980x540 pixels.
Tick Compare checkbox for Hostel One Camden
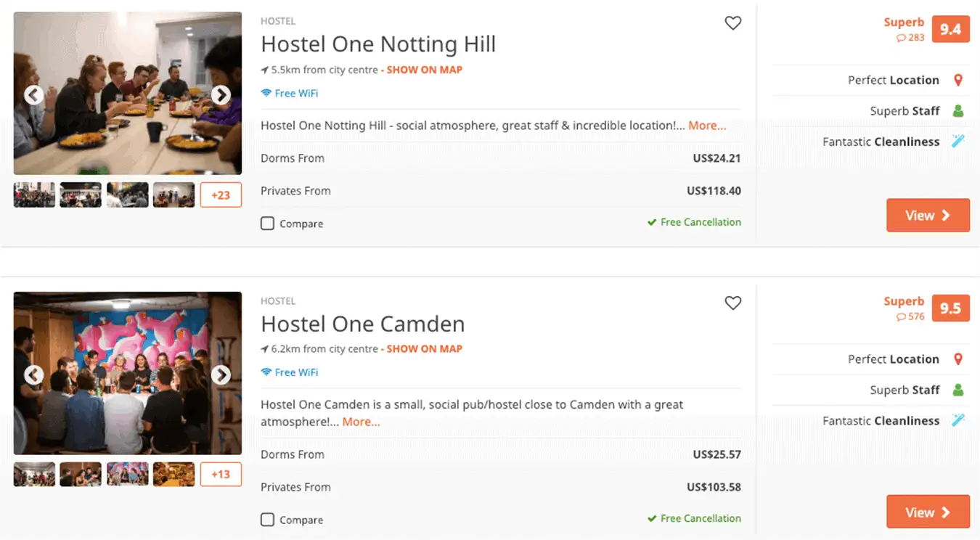pos(267,520)
